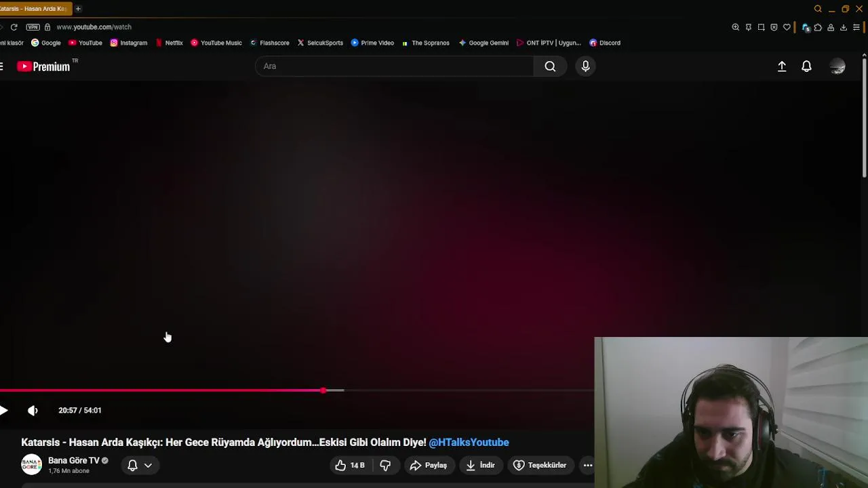Viewport: 868px width, 488px height.
Task: Open the three-dot more actions menu
Action: point(588,465)
